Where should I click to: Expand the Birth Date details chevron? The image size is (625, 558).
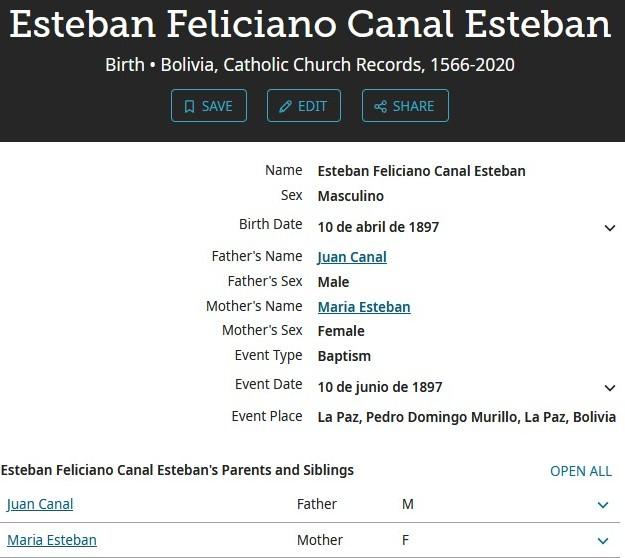click(610, 228)
